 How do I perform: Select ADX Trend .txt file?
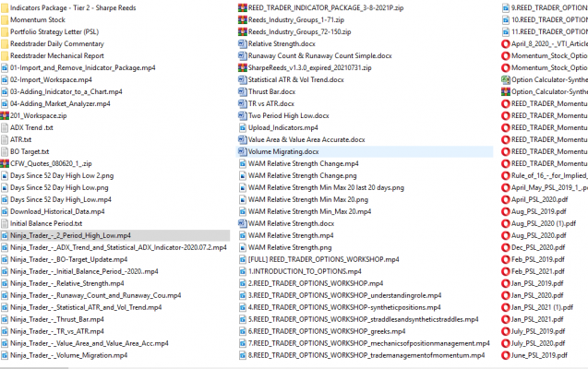(x=32, y=127)
